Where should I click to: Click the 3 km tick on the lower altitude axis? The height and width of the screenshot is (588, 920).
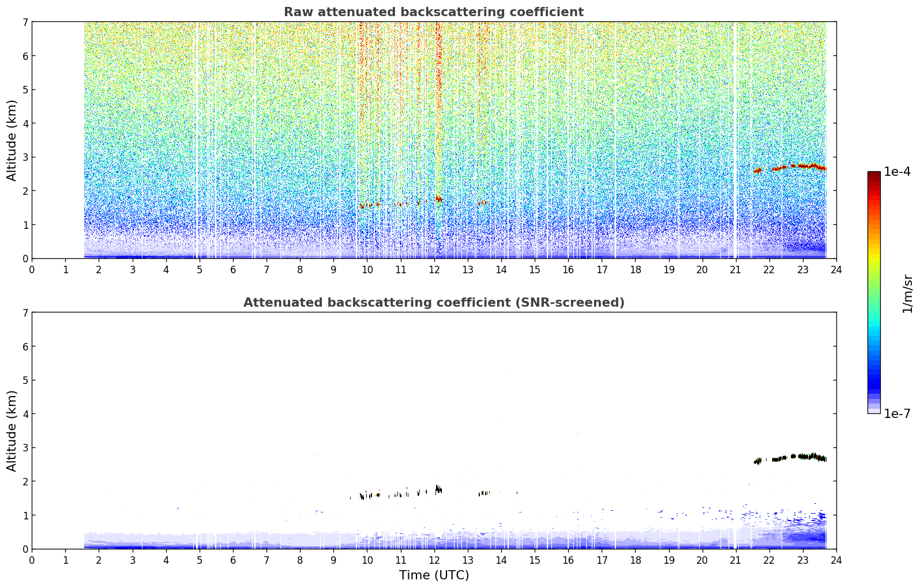[24, 447]
